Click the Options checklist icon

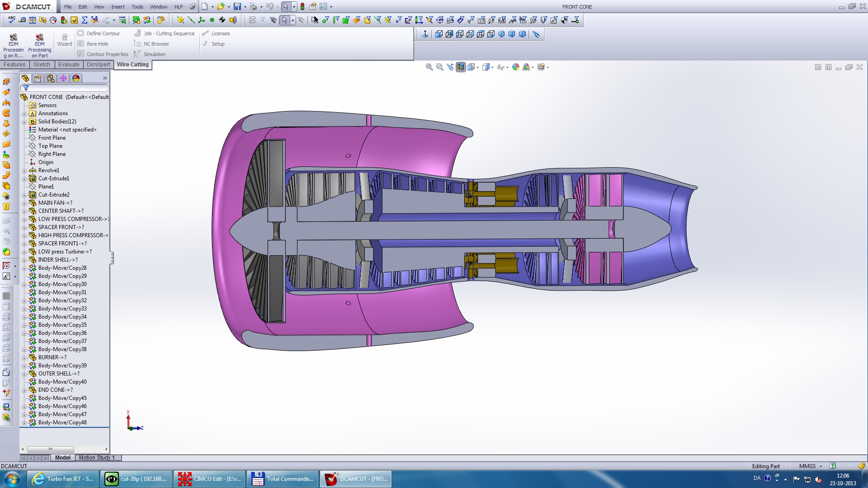pyautogui.click(x=324, y=7)
